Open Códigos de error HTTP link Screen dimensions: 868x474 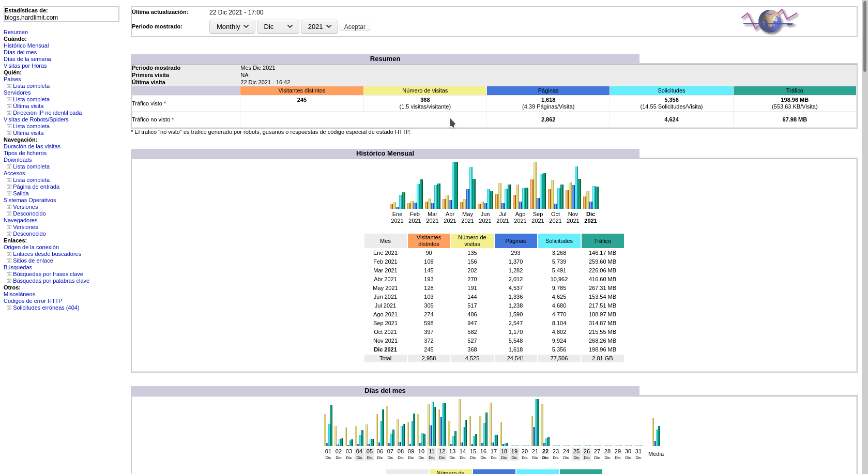pyautogui.click(x=33, y=301)
